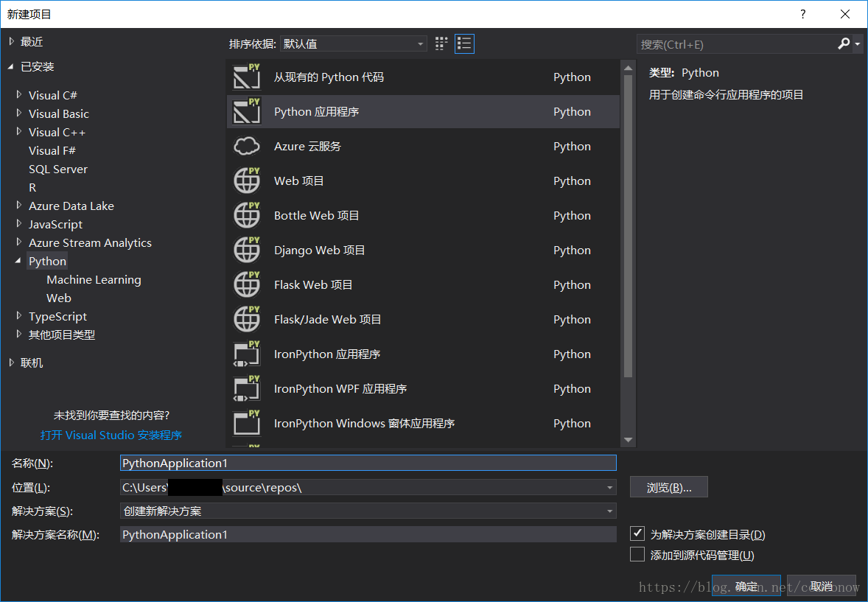Screen dimensions: 868x602
Task: Switch to small icons grid view
Action: (x=441, y=43)
